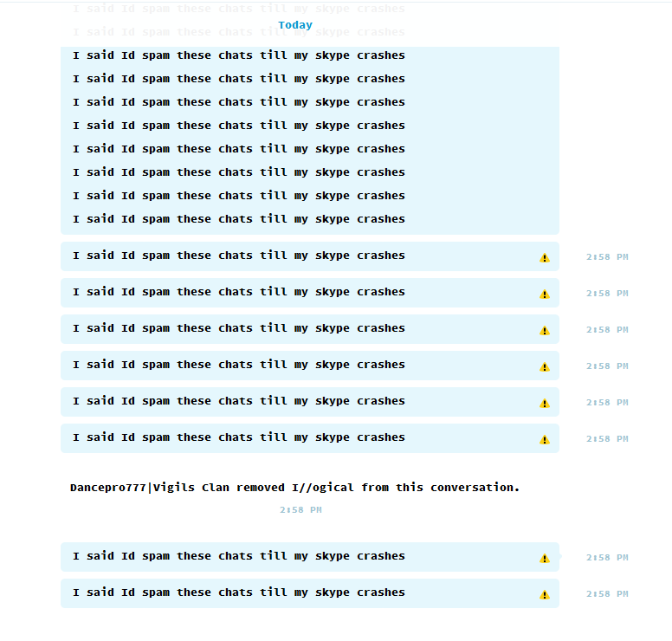Screen dimensions: 672x641
Task: Click 2:58 PM timestamp of message just above removal notice
Action: coord(607,438)
